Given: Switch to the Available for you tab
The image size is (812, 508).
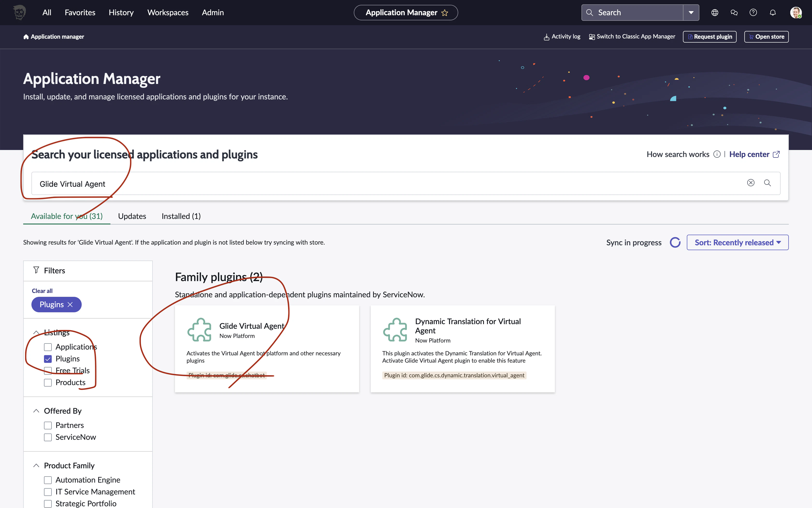Looking at the screenshot, I should click(x=67, y=216).
